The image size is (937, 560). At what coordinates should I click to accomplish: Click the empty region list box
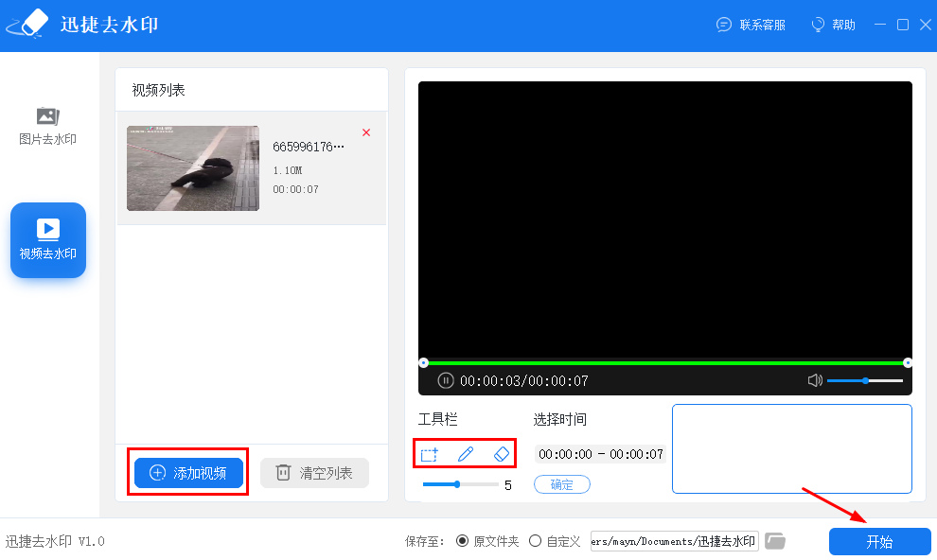coord(792,449)
